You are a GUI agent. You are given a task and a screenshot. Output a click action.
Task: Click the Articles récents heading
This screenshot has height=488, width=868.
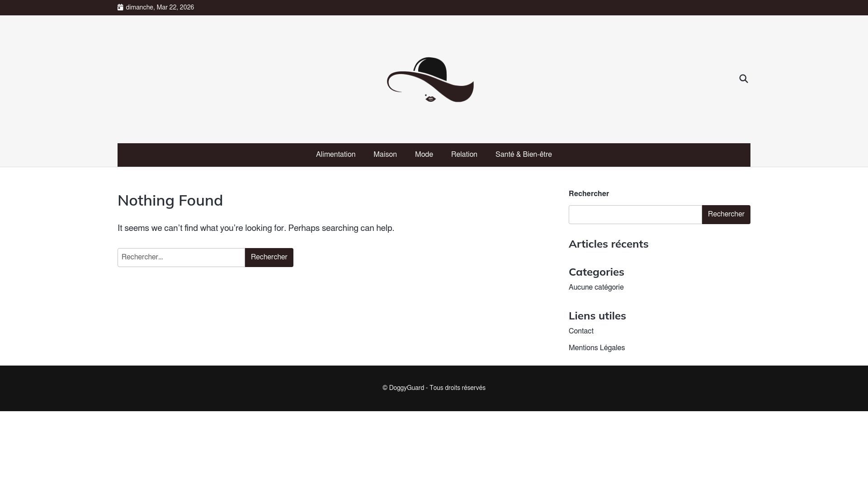pos(609,244)
